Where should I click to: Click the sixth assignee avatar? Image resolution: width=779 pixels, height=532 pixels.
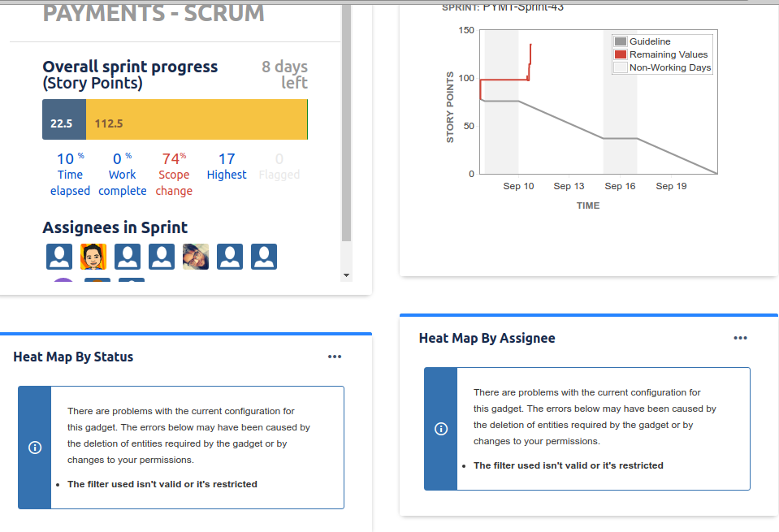230,257
